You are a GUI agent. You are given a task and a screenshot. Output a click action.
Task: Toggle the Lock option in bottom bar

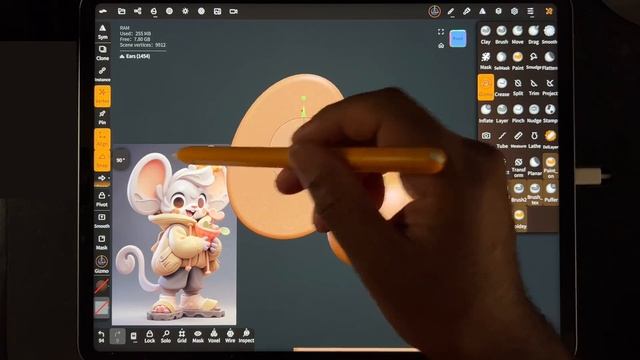coord(149,336)
